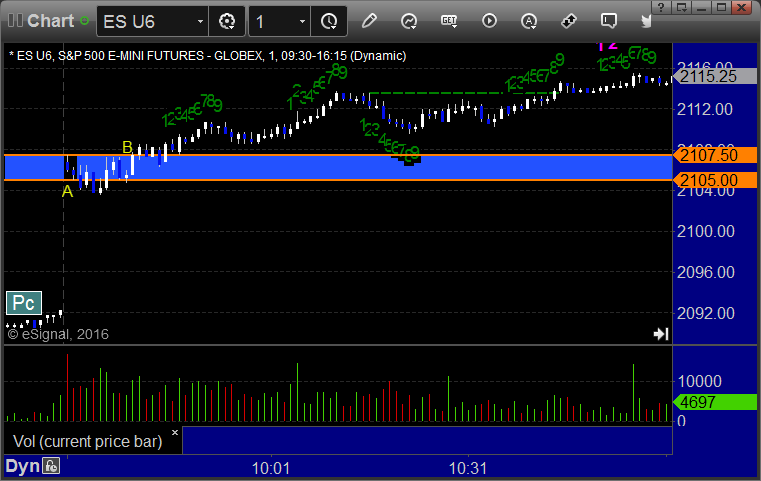Viewport: 761px width, 481px height.
Task: Click the GET studies icon
Action: point(449,21)
